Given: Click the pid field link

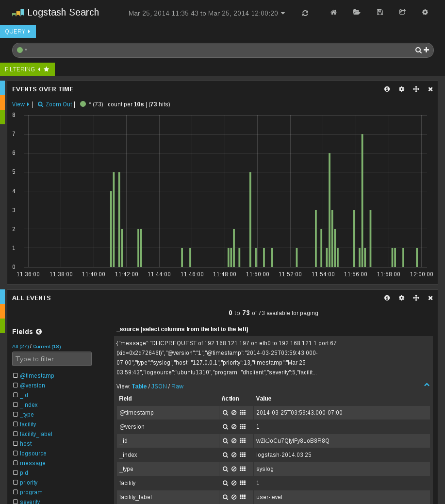Looking at the screenshot, I should pyautogui.click(x=24, y=473).
